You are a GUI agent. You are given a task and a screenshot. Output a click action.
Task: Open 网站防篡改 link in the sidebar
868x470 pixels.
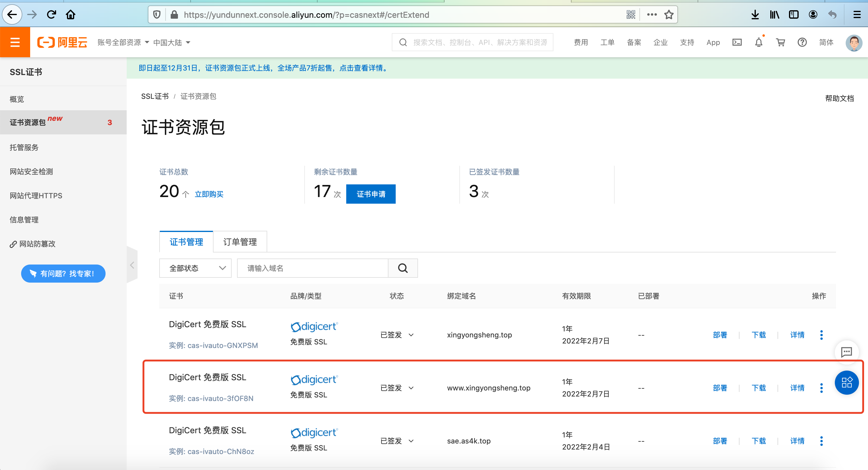click(63, 244)
